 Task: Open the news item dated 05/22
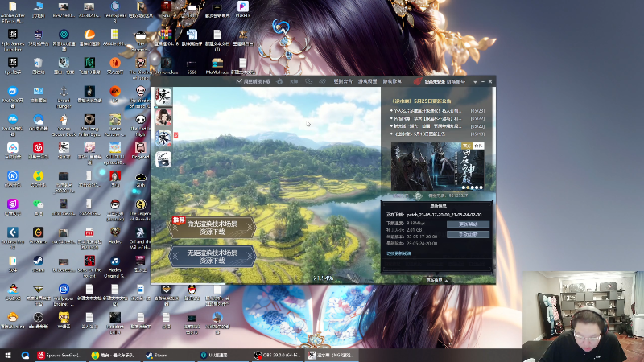437,118
